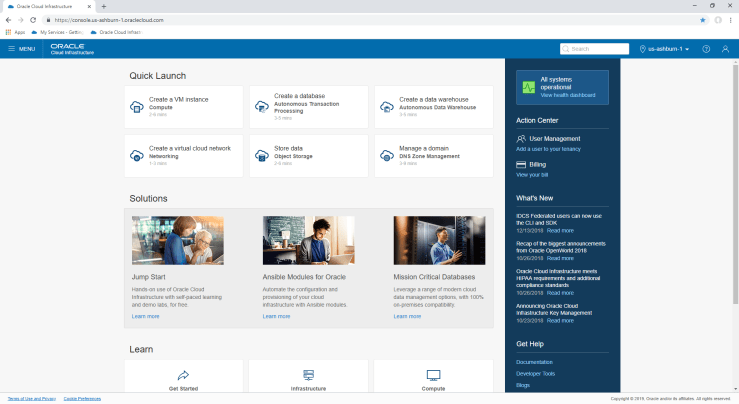Click Add a user to your tenancy

[548, 148]
